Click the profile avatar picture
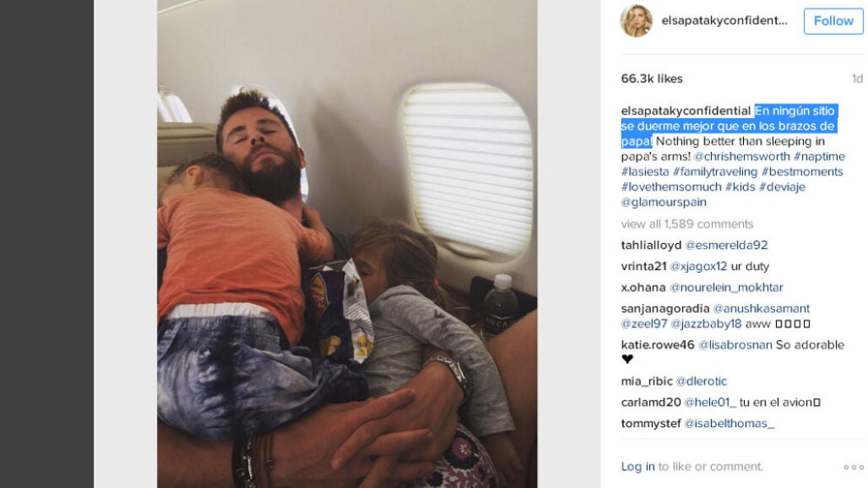This screenshot has width=868, height=488. point(636,21)
